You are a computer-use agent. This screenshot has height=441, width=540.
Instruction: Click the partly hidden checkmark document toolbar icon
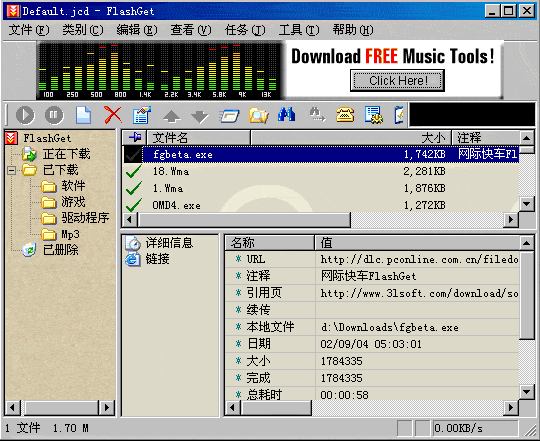(399, 115)
